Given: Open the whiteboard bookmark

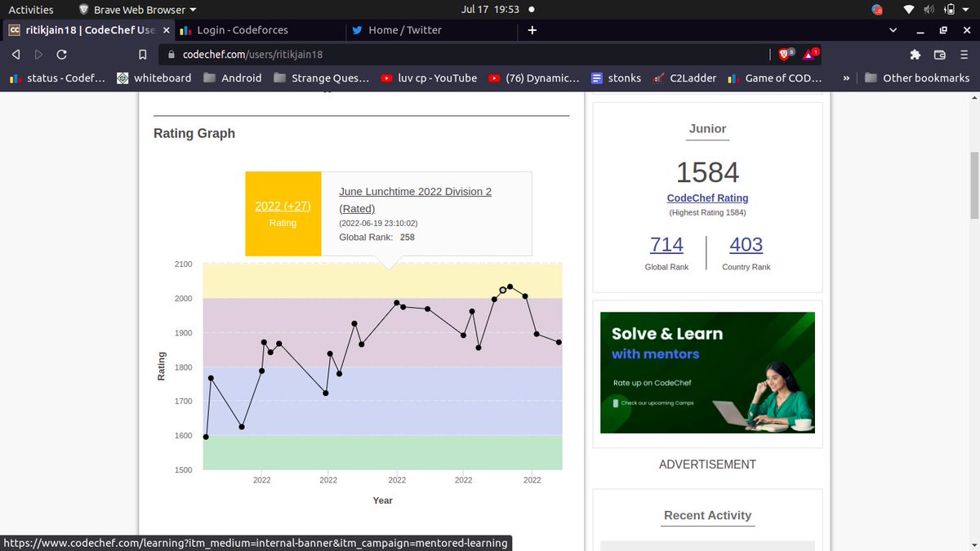Looking at the screenshot, I should click(x=154, y=78).
